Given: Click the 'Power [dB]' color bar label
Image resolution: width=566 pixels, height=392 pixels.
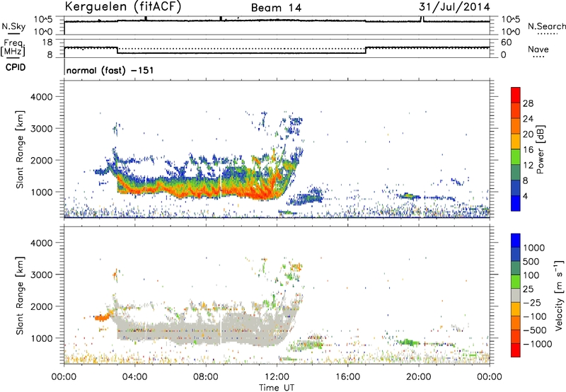Looking at the screenshot, I should [x=540, y=149].
